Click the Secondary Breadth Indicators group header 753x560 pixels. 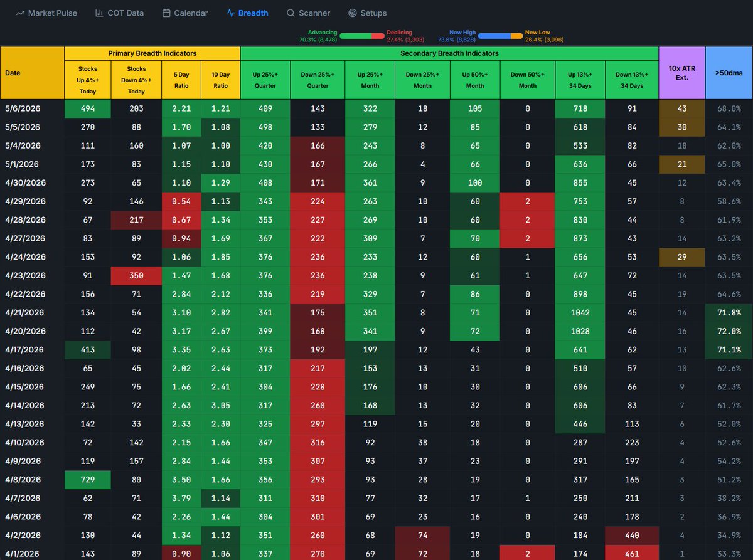click(x=449, y=53)
